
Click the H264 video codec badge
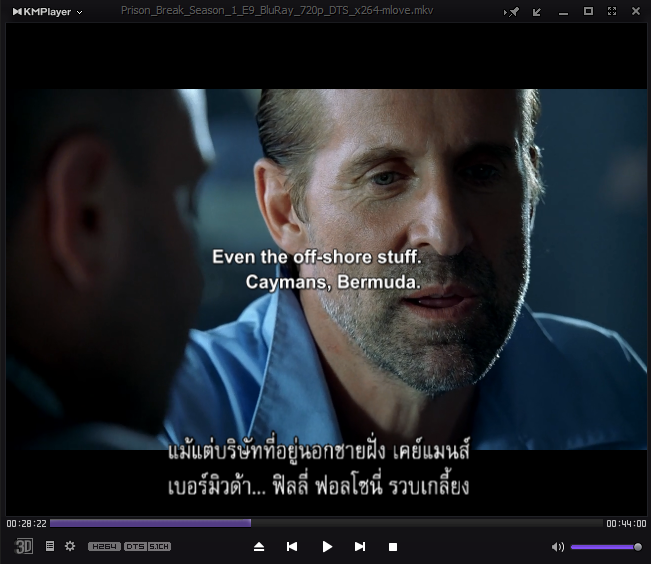coord(104,547)
